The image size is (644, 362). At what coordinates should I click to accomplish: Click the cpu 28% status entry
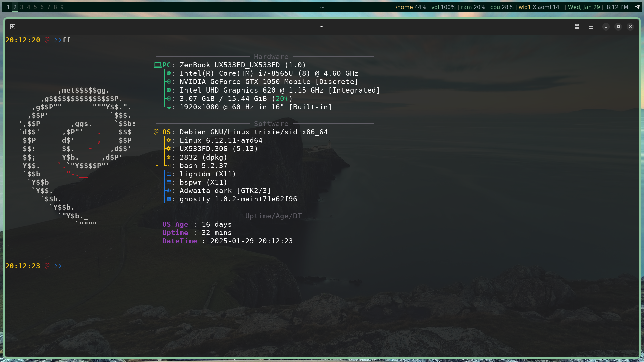[x=502, y=7]
